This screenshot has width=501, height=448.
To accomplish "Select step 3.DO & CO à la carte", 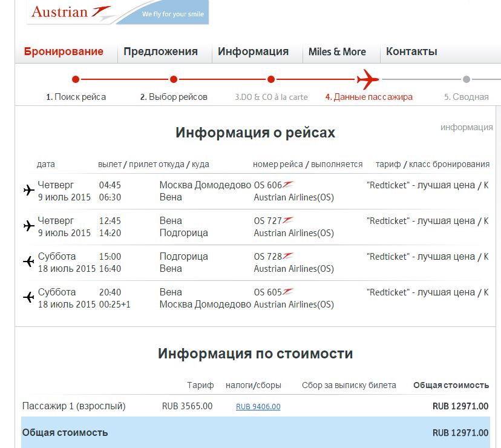I will (271, 97).
